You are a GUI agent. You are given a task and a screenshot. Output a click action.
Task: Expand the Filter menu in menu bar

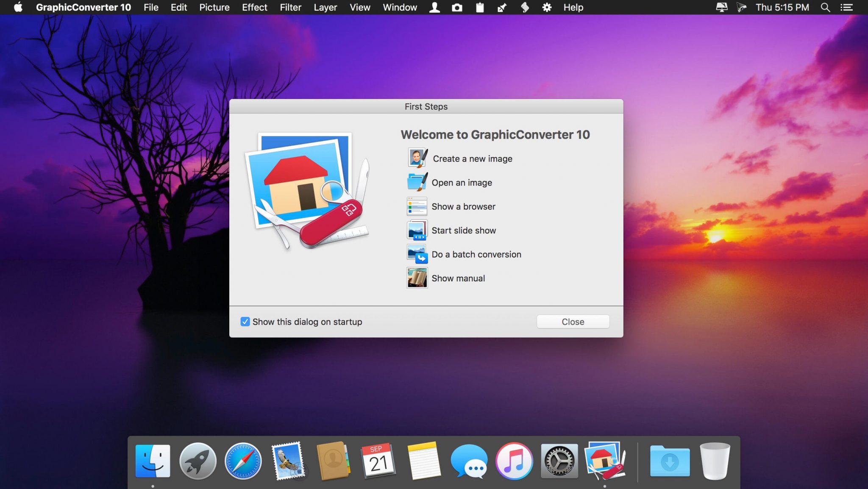tap(290, 7)
